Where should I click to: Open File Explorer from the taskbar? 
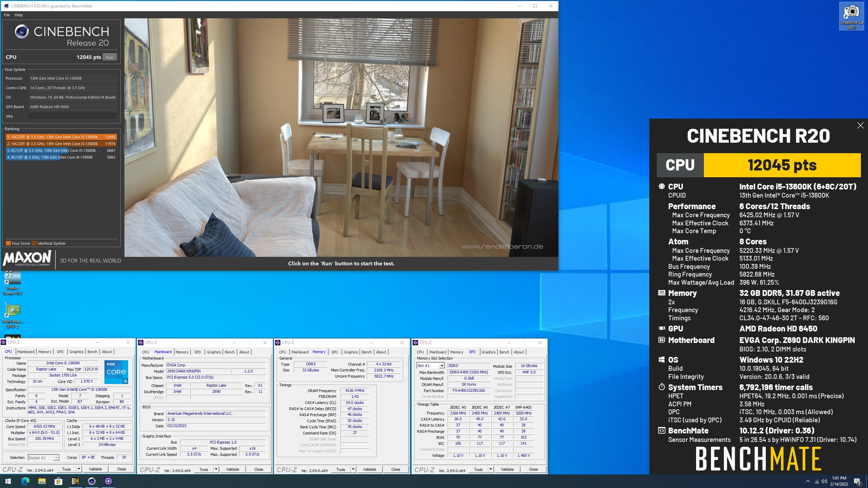click(42, 481)
